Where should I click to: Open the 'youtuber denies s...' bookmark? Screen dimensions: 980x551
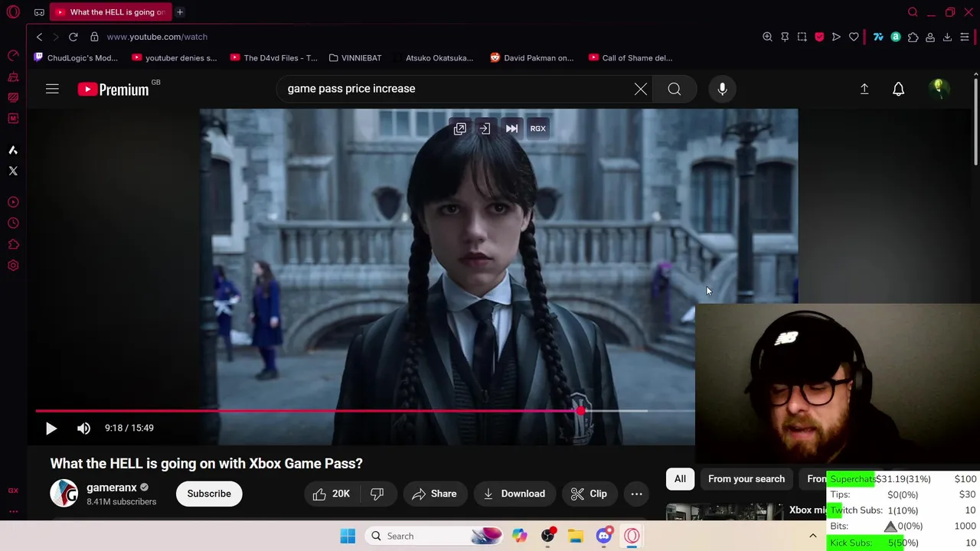pyautogui.click(x=175, y=58)
